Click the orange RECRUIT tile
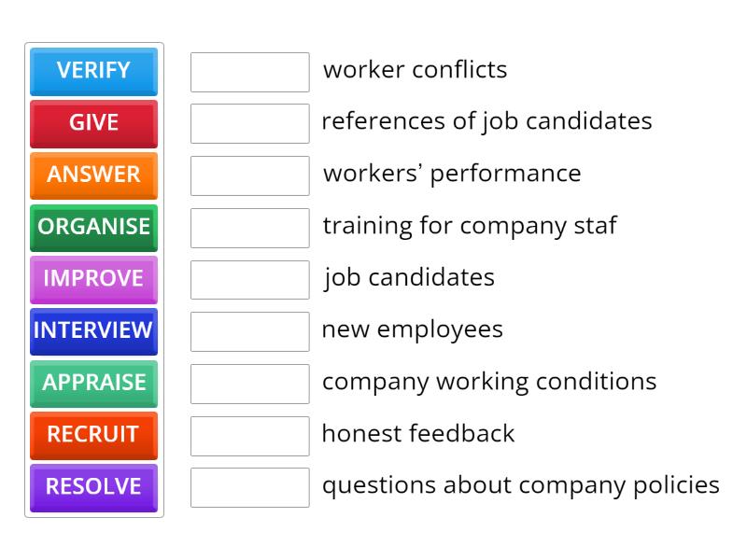Viewport: 747px width, 560px height. [93, 436]
